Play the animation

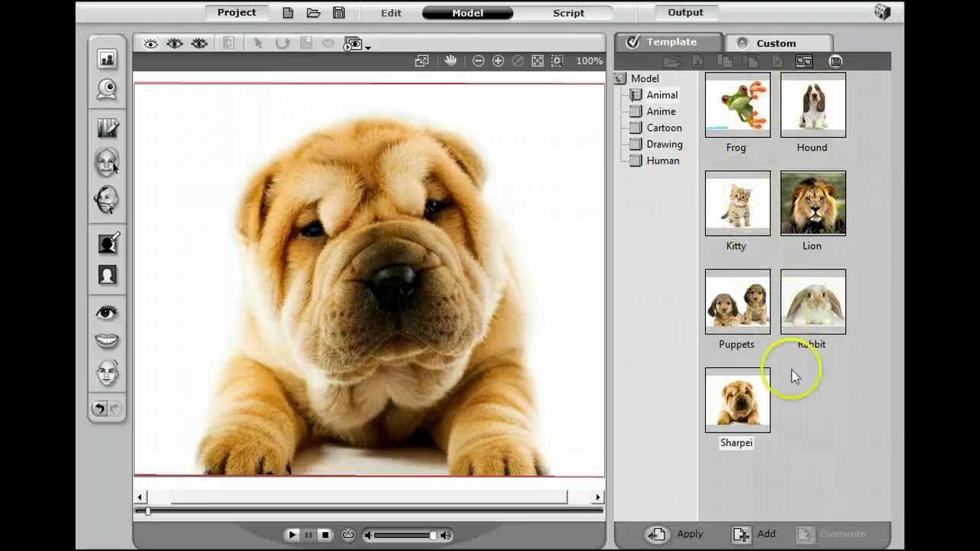(x=292, y=535)
